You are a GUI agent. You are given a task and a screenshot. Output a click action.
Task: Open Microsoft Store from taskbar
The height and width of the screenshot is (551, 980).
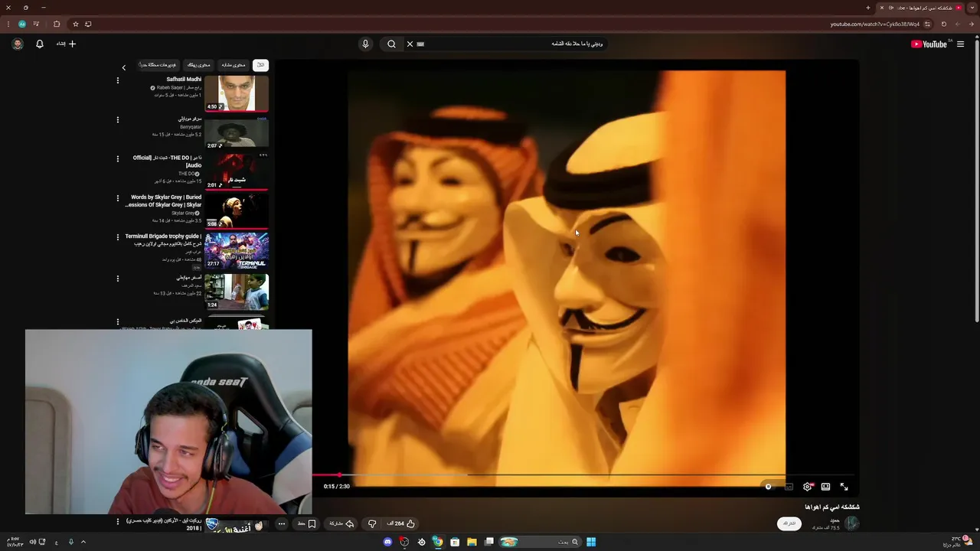455,542
